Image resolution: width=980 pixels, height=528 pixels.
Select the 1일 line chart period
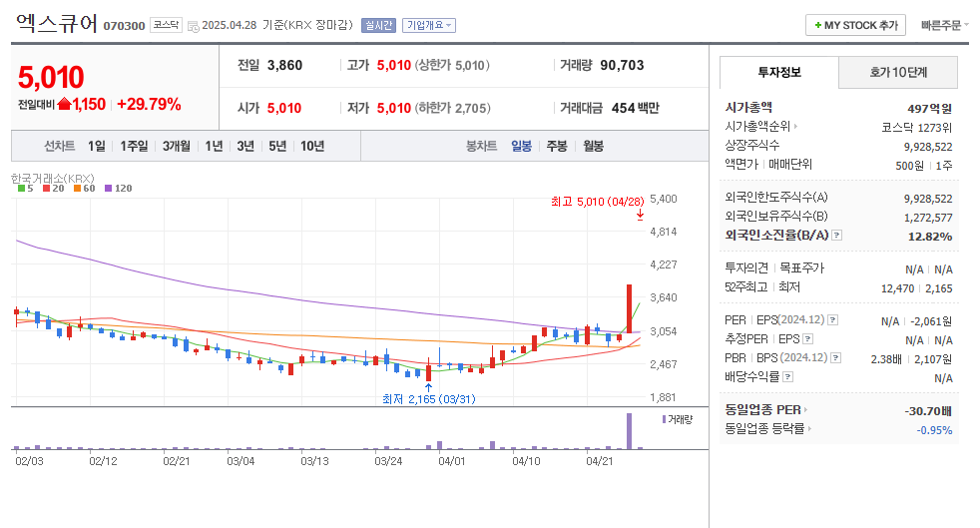[96, 146]
